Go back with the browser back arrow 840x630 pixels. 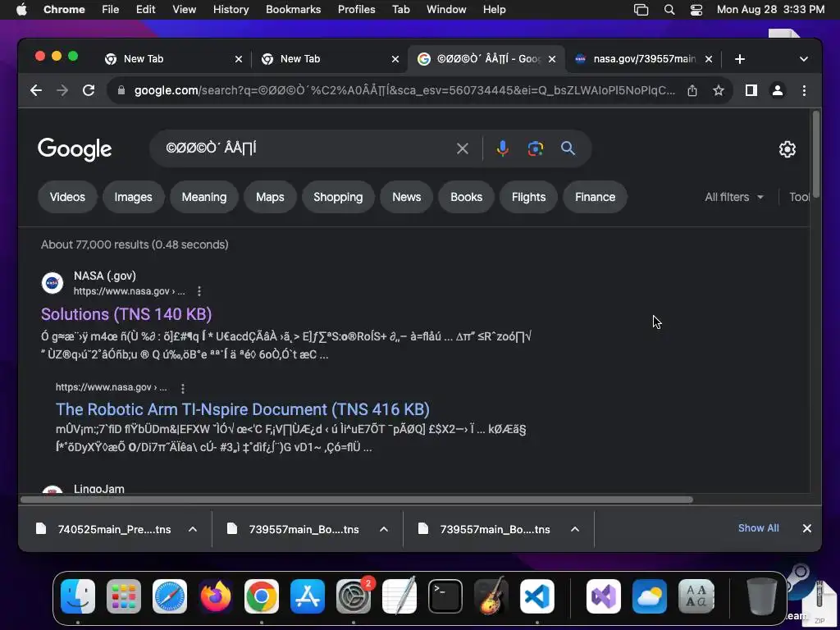[x=36, y=90]
